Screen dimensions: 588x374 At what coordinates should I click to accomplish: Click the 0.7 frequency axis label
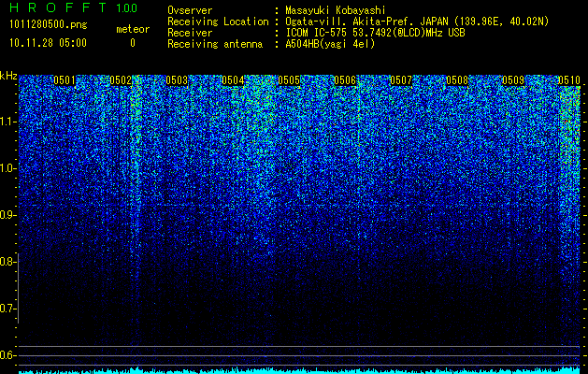pyautogui.click(x=8, y=309)
